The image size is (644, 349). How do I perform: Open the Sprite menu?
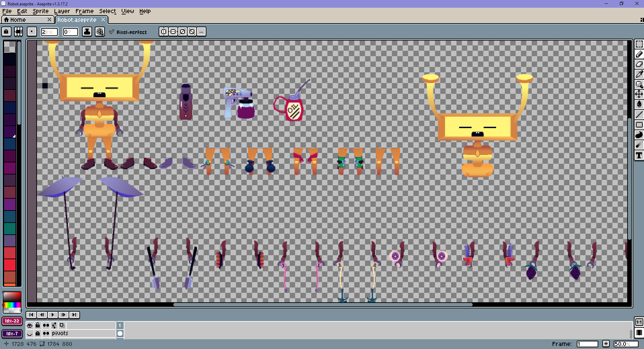[40, 11]
